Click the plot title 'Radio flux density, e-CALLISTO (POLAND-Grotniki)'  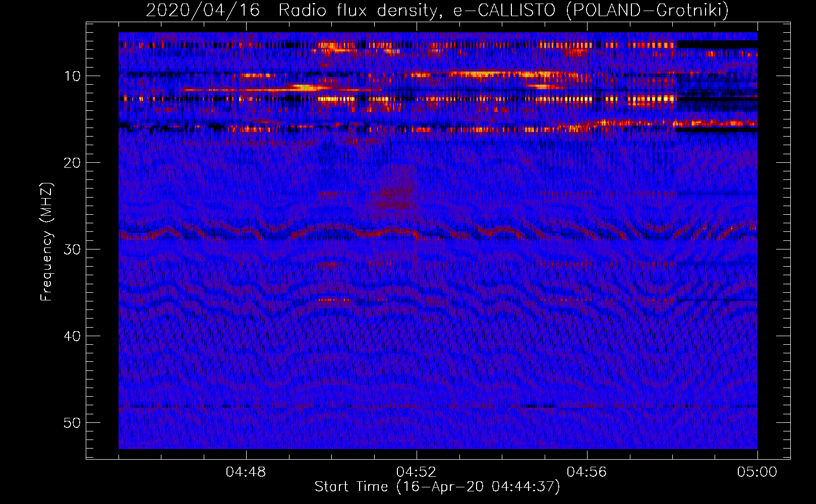coord(503,11)
